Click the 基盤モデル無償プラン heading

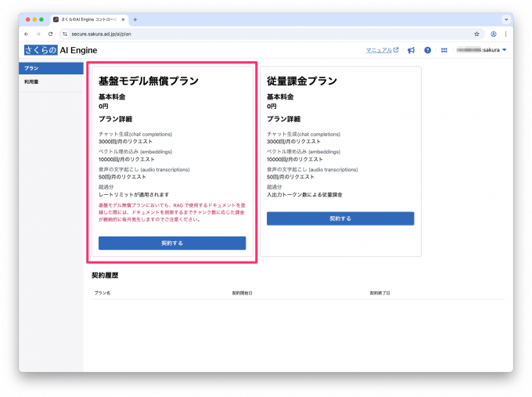[x=149, y=81]
